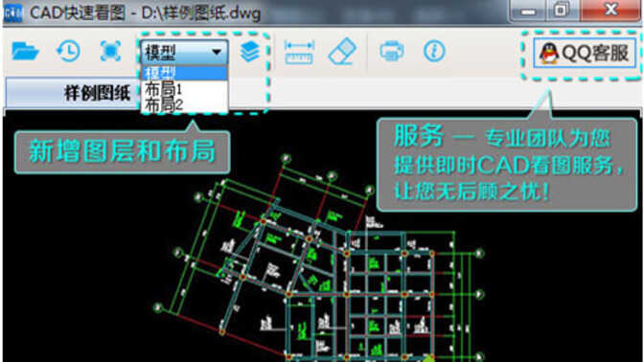Image resolution: width=644 pixels, height=362 pixels.
Task: Expand the 模型 layout dropdown arrow
Action: point(217,52)
